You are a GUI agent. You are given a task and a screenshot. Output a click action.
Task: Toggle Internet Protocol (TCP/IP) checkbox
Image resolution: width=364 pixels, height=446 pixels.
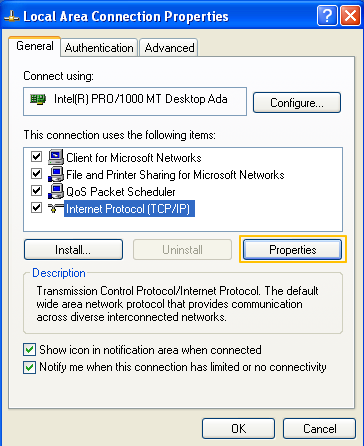click(36, 208)
